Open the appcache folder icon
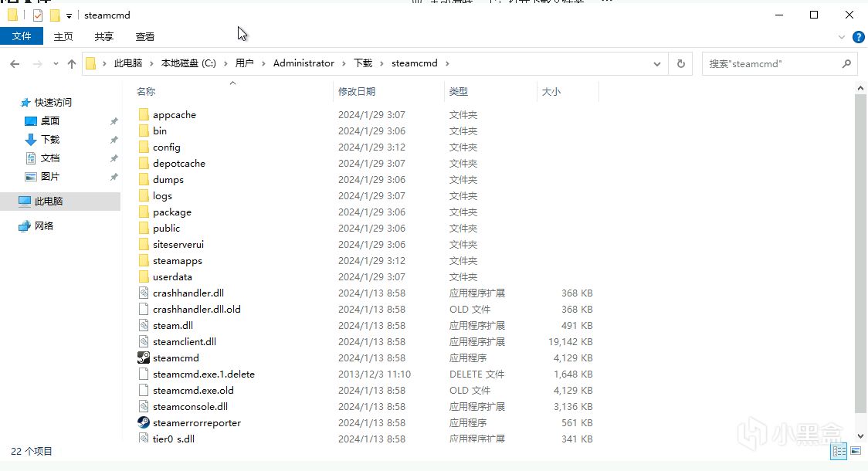Screen dimensions: 868x471 tap(144, 114)
